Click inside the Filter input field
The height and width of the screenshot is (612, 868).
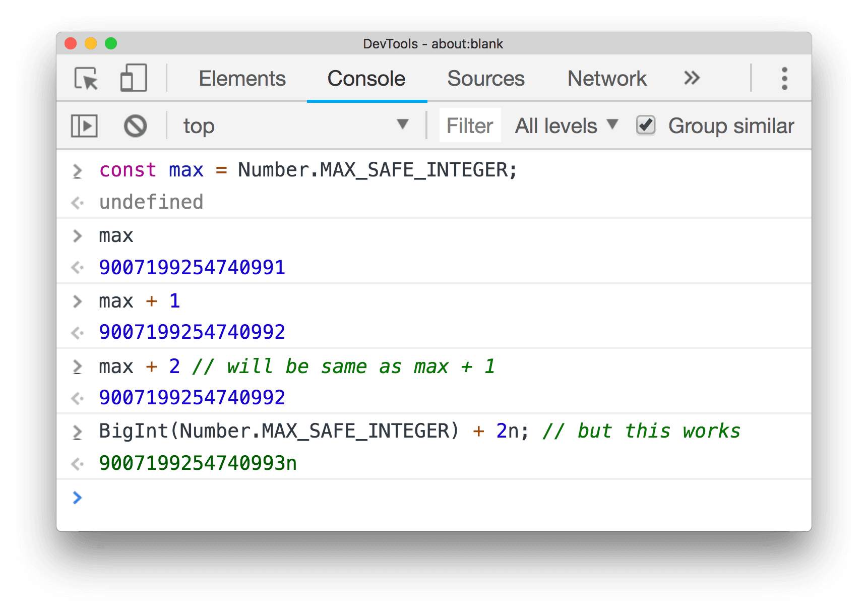coord(469,126)
